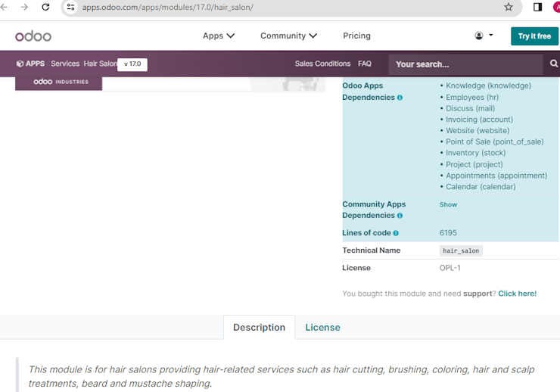
Task: Switch to the License tab
Action: point(322,328)
